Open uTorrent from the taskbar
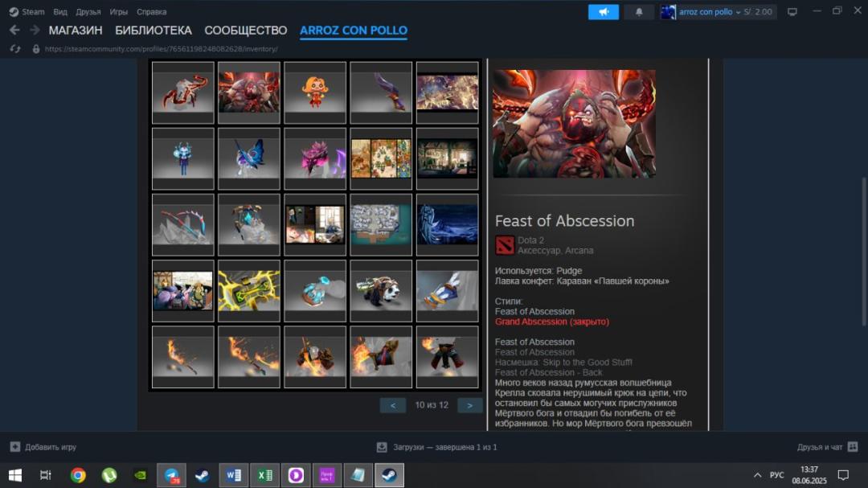This screenshot has height=488, width=868. pyautogui.click(x=109, y=475)
